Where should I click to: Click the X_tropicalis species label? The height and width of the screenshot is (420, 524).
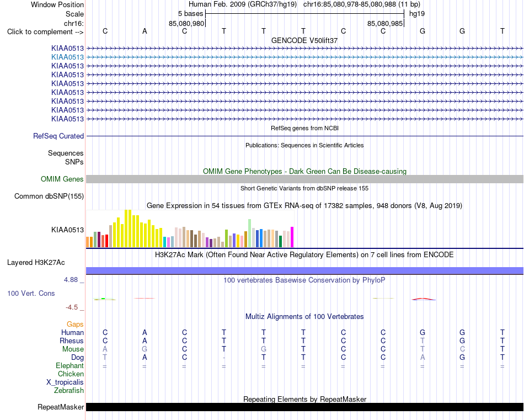click(65, 382)
